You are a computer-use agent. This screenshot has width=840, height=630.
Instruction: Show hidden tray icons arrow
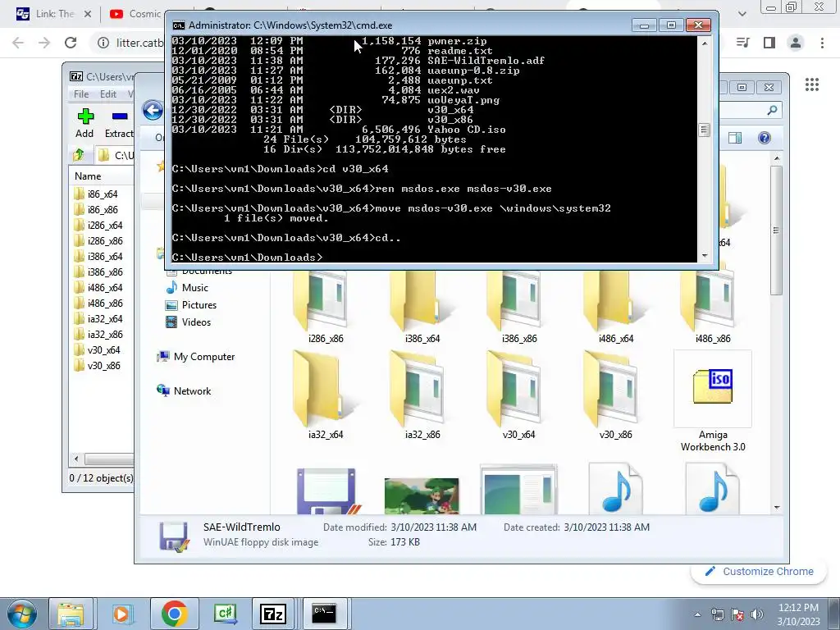coord(697,614)
